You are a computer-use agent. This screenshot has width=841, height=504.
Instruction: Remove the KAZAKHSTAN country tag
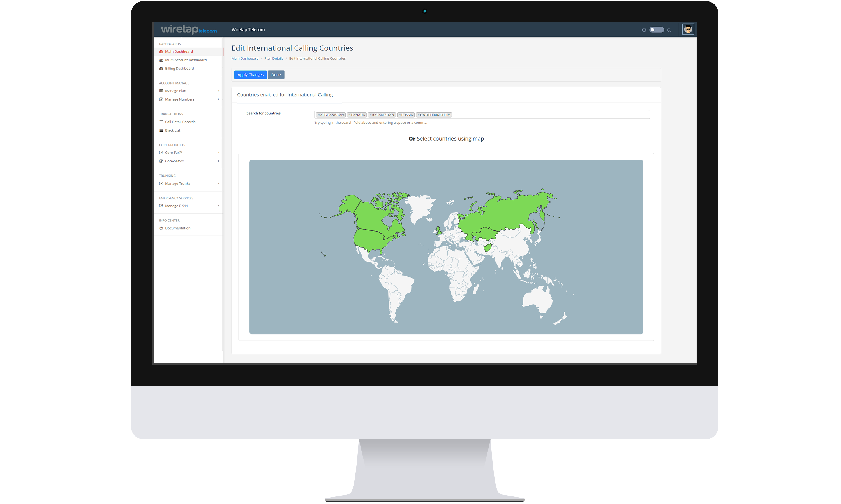[x=370, y=115]
